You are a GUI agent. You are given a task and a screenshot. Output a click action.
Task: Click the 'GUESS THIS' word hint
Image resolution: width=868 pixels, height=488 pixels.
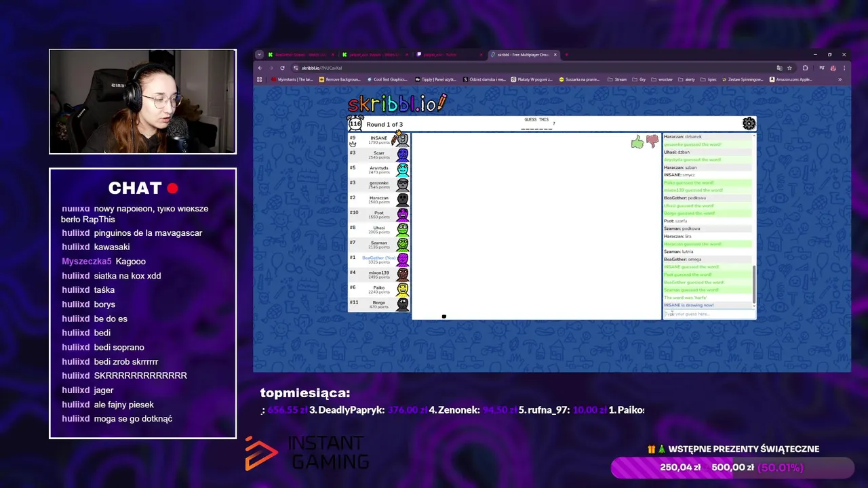point(536,120)
